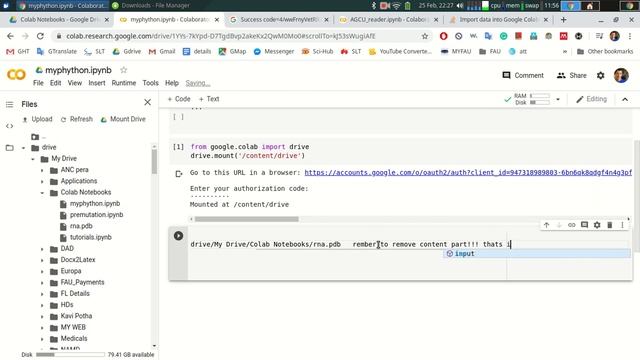The image size is (640, 360).
Task: Collapse the Colab Notebooks folder
Action: [x=42, y=193]
